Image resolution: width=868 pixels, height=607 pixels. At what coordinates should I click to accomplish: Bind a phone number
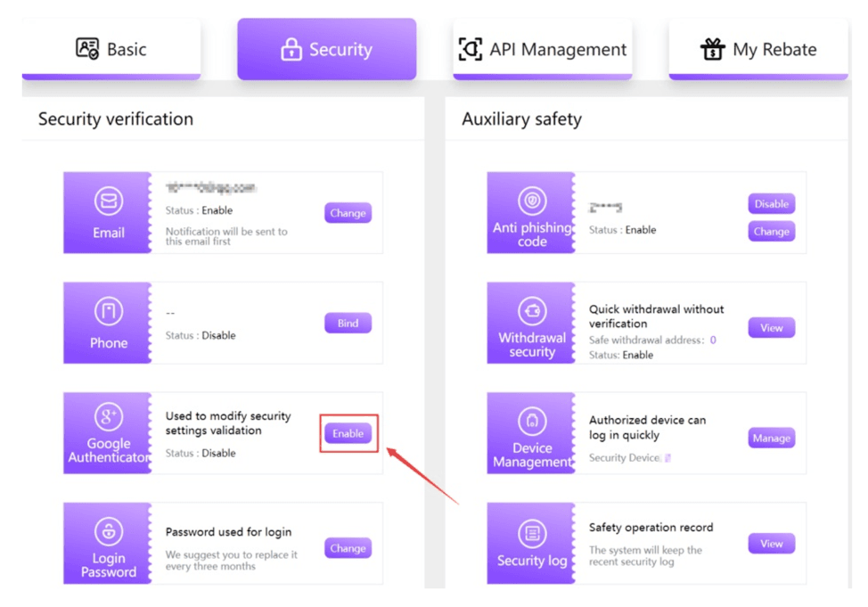pyautogui.click(x=348, y=323)
